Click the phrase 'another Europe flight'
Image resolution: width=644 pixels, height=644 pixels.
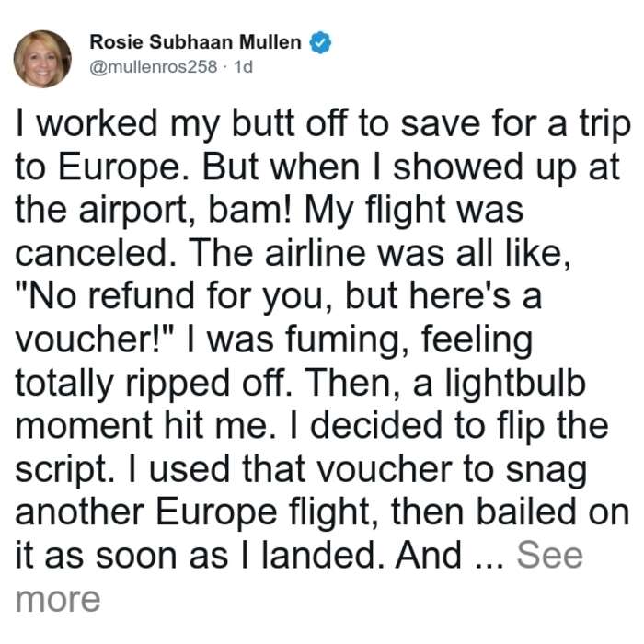click(192, 512)
